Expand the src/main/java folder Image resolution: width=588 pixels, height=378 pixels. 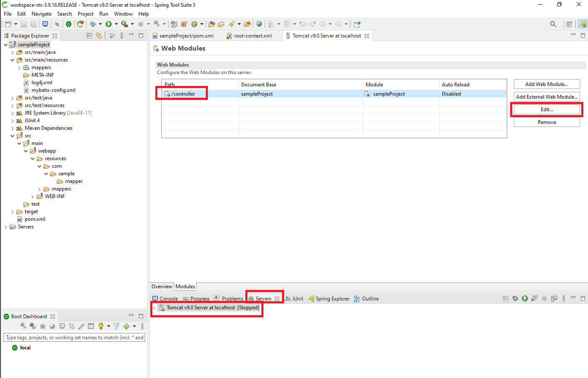pos(12,53)
